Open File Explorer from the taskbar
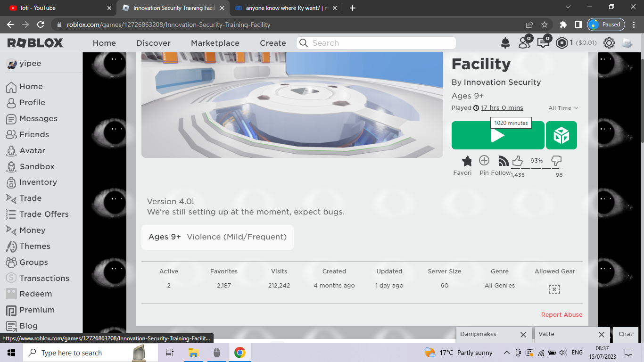The image size is (644, 362). (193, 353)
